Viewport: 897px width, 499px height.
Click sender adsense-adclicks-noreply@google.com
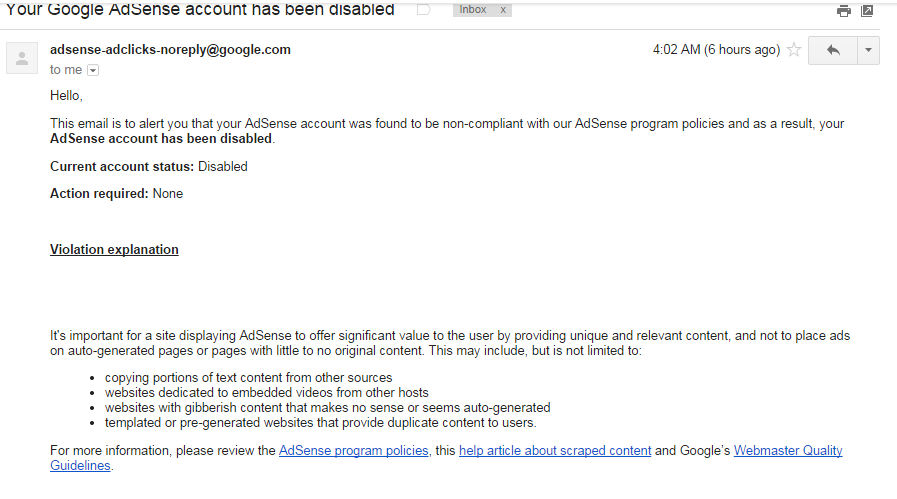click(x=170, y=50)
